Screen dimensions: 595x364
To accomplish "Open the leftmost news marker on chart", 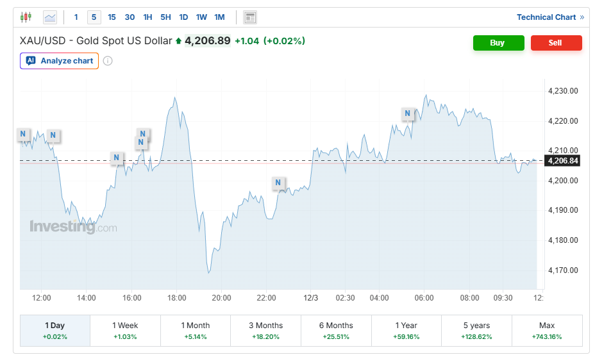I will click(23, 135).
